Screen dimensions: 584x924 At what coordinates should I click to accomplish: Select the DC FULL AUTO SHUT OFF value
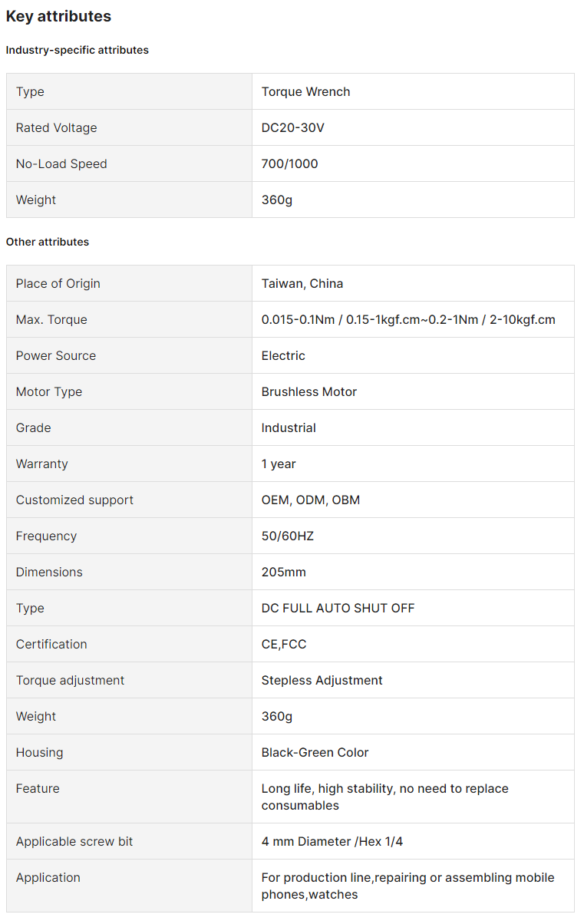click(338, 608)
